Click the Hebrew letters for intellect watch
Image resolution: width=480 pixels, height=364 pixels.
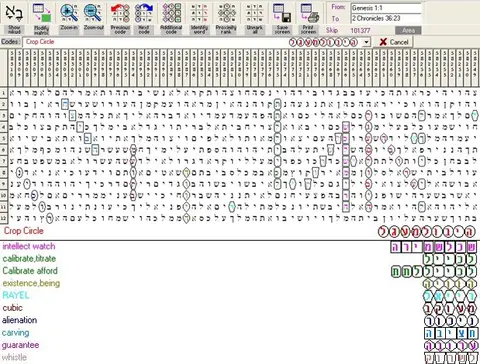click(433, 247)
